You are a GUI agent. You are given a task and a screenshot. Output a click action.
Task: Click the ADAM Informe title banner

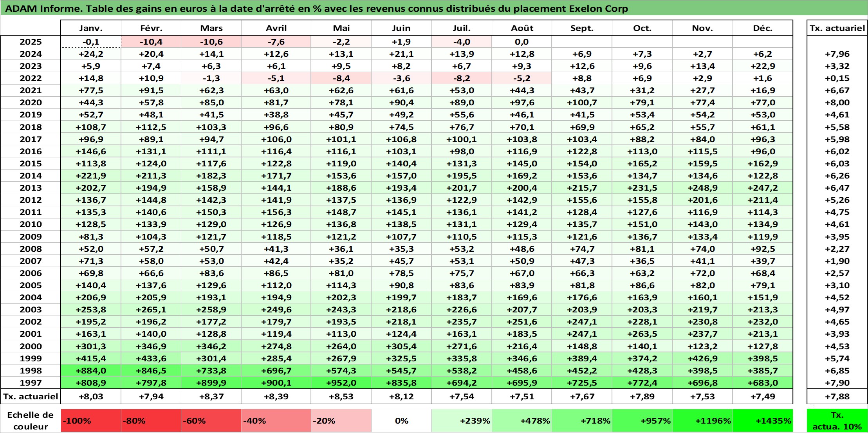(434, 8)
